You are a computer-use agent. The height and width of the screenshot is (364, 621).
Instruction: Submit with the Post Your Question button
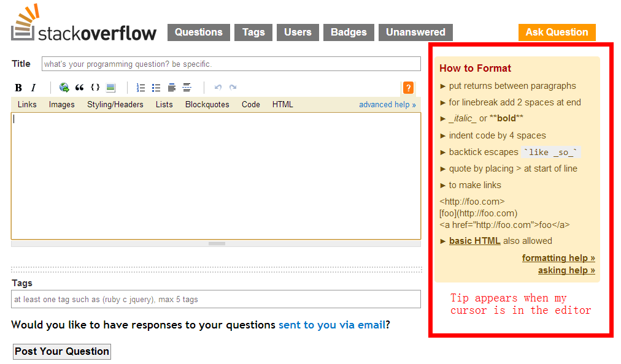pos(62,351)
